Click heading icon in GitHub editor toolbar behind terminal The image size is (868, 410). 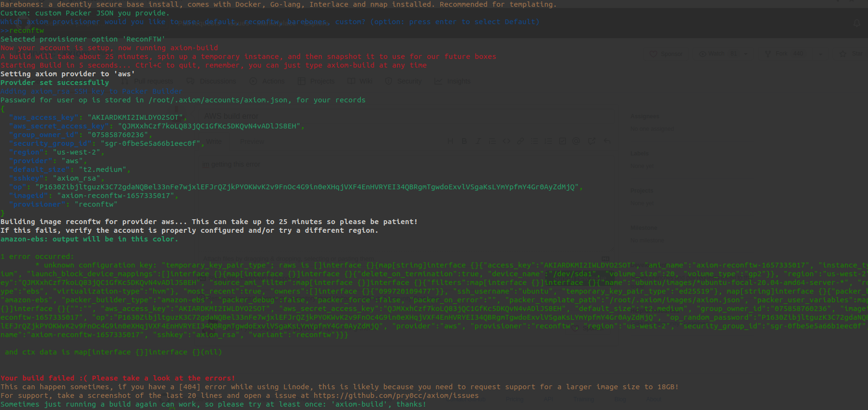[450, 141]
